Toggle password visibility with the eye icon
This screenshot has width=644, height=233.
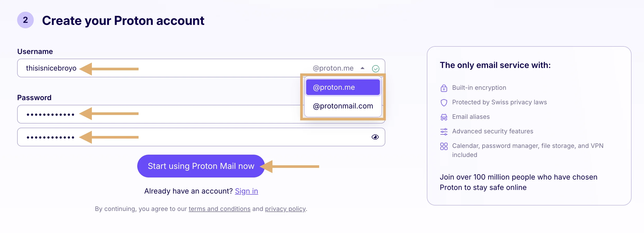(x=375, y=137)
